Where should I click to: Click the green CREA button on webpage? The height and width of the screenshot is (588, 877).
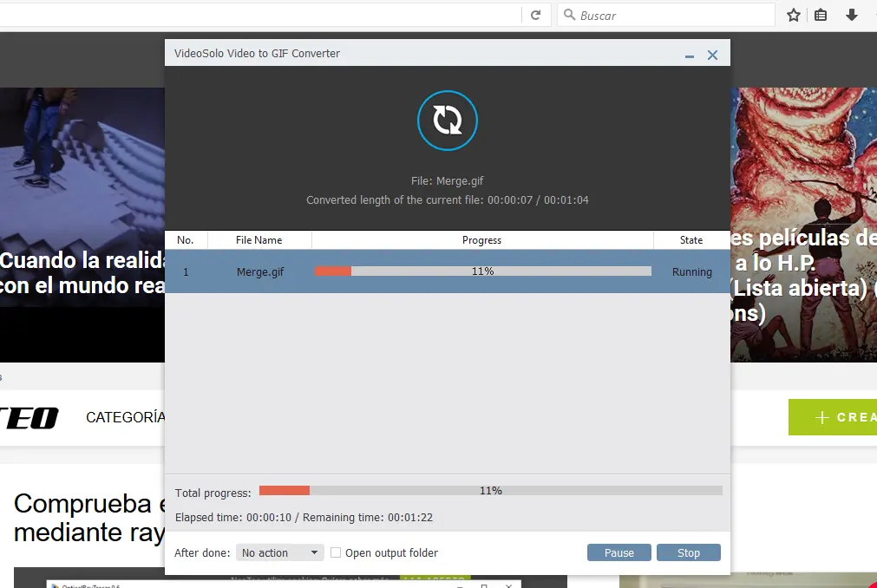833,417
